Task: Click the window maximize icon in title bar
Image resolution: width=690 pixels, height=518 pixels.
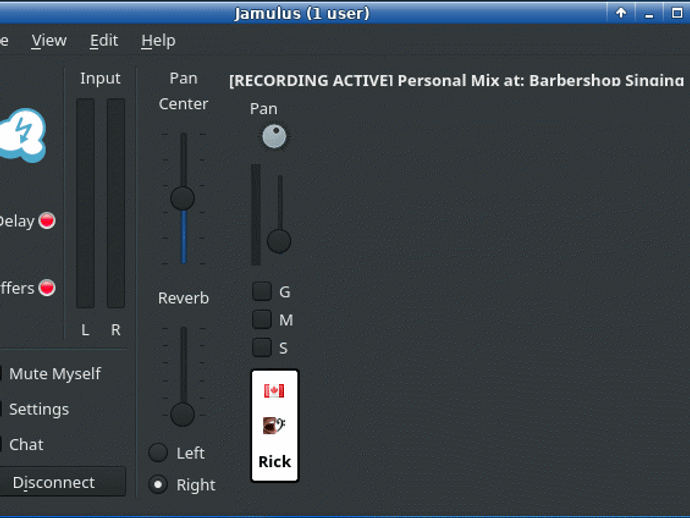Action: 677,13
